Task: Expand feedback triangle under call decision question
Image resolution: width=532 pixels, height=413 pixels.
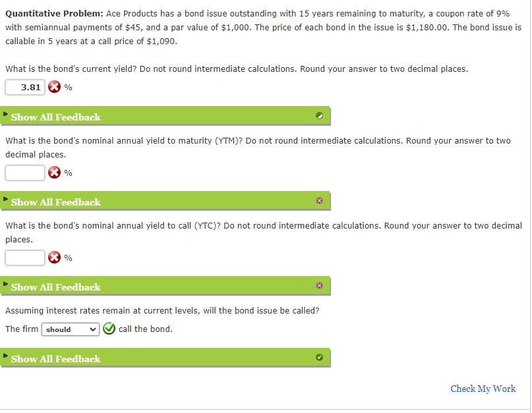Action: point(6,356)
